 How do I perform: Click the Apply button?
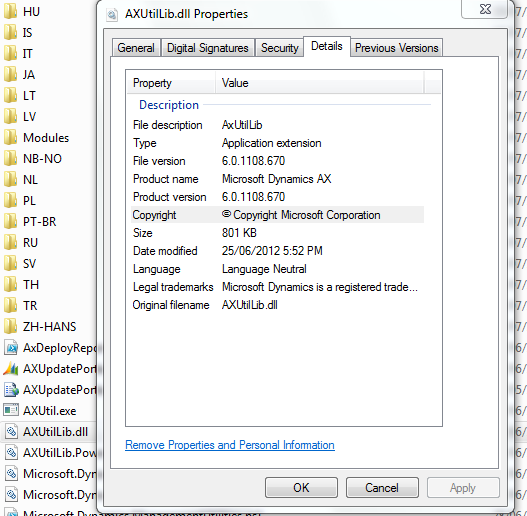point(463,487)
